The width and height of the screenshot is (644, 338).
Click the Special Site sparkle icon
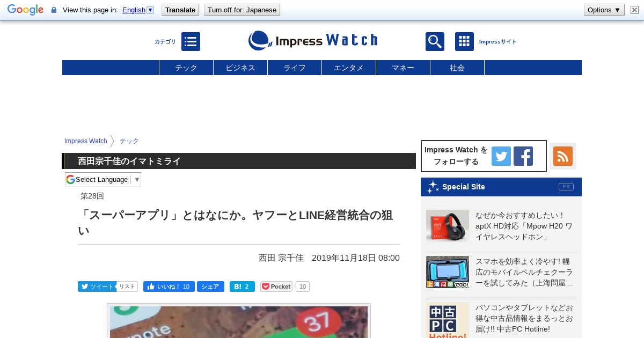[x=433, y=187]
